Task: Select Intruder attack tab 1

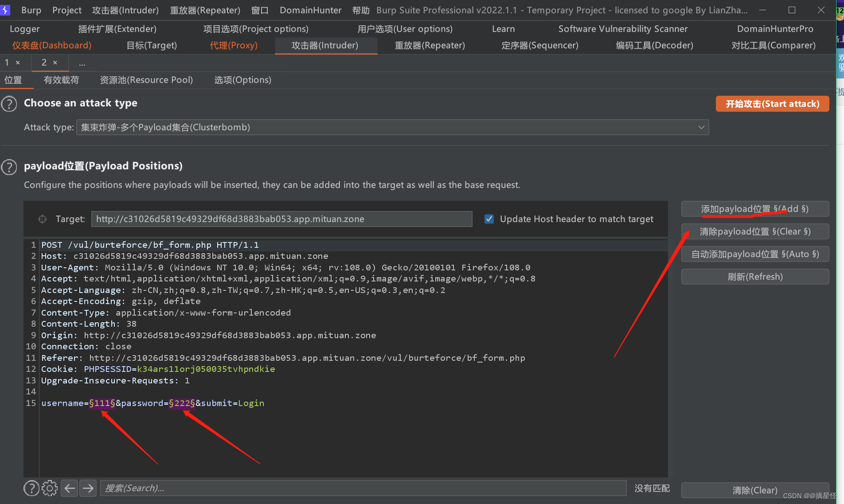Action: click(7, 63)
